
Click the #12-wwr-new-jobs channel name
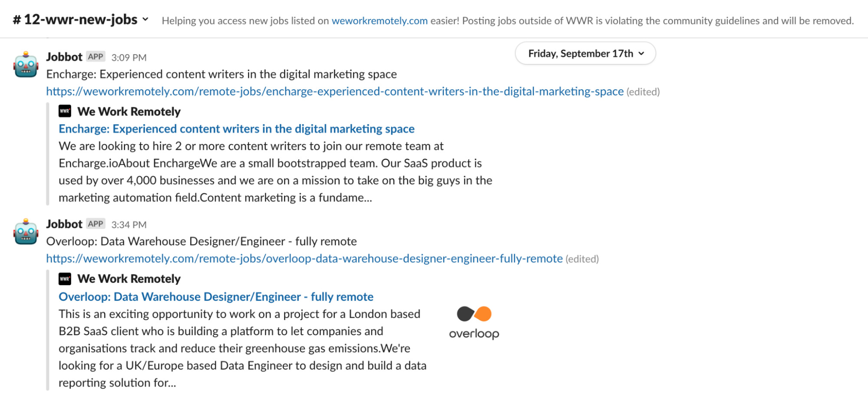click(80, 20)
